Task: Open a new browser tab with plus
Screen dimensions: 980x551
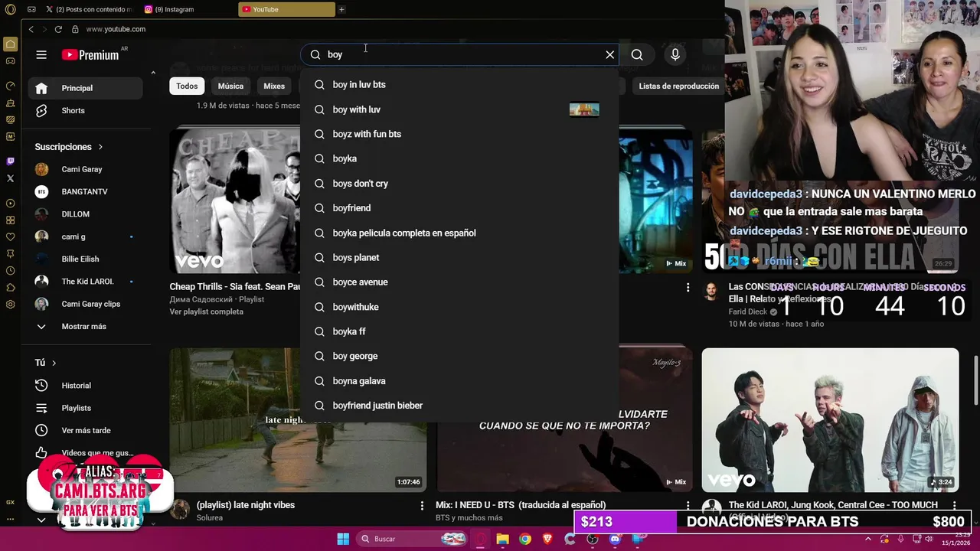Action: pyautogui.click(x=341, y=9)
